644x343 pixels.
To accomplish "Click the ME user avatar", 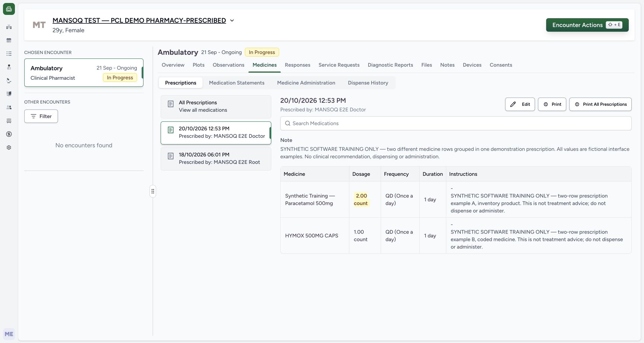I will 9,334.
